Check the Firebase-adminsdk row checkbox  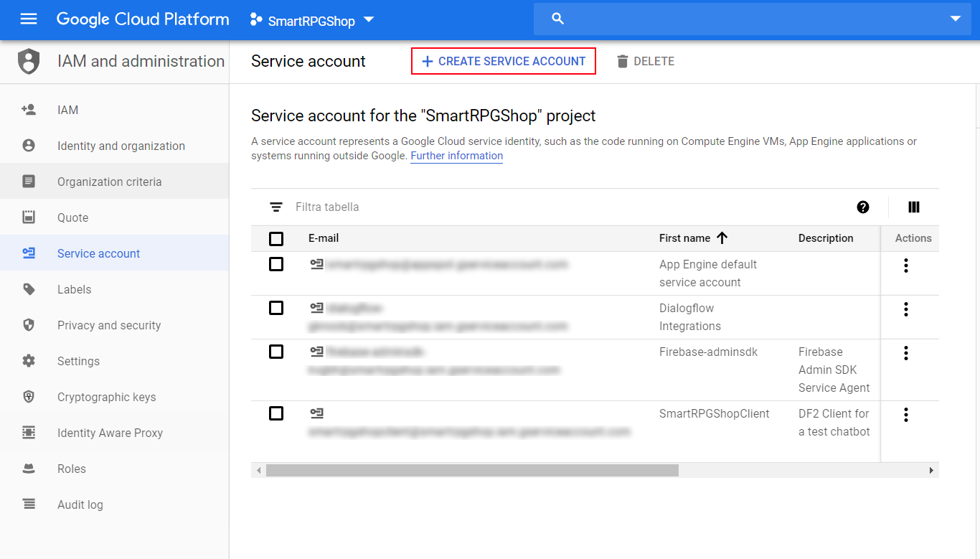point(276,352)
